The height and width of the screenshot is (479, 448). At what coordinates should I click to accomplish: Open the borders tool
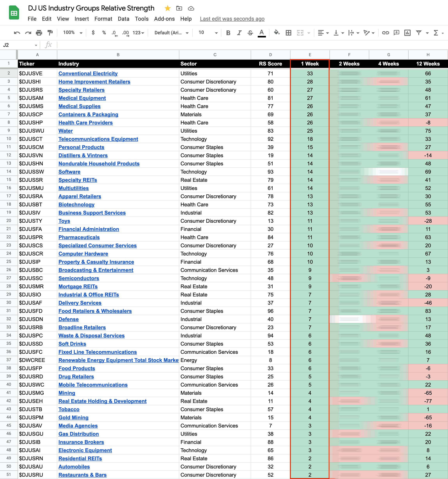[289, 33]
